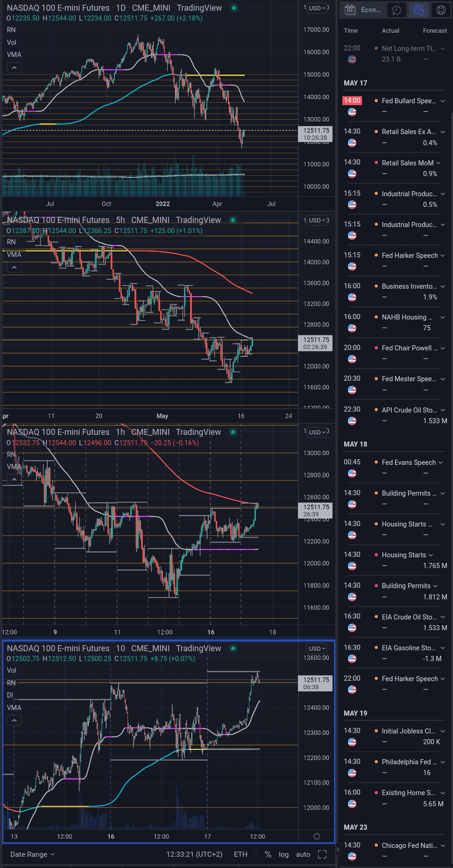Image resolution: width=453 pixels, height=868 pixels.
Task: Open the EIA Gasoline Stocks event
Action: 394,653
